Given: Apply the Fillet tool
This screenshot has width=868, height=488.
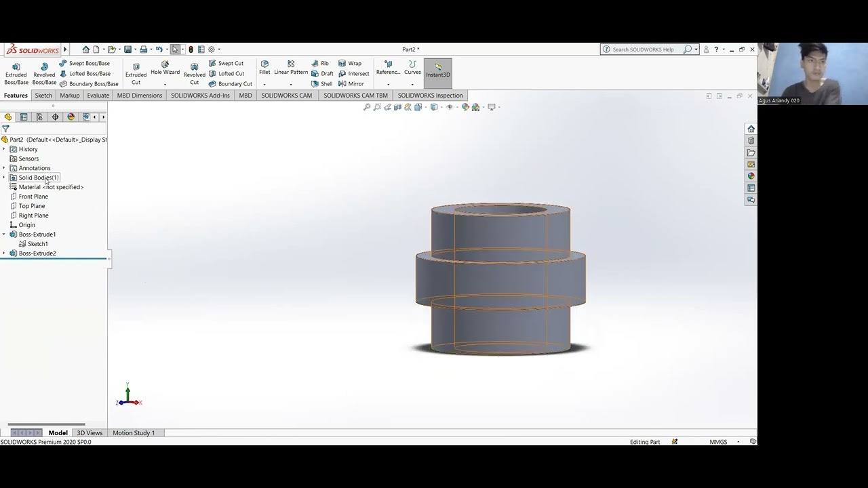Looking at the screenshot, I should [x=264, y=68].
